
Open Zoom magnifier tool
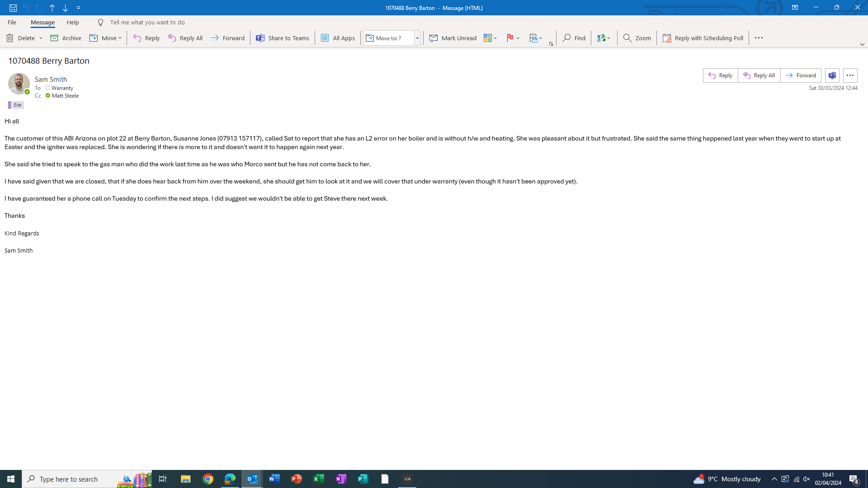coord(637,38)
